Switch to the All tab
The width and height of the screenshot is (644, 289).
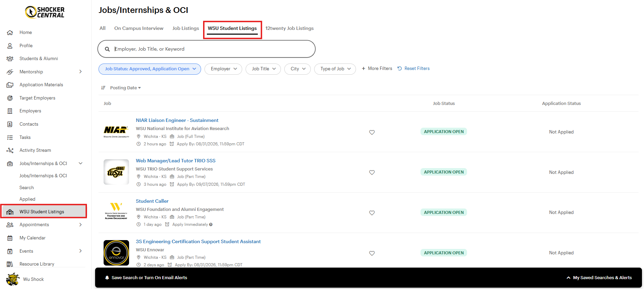pos(103,28)
